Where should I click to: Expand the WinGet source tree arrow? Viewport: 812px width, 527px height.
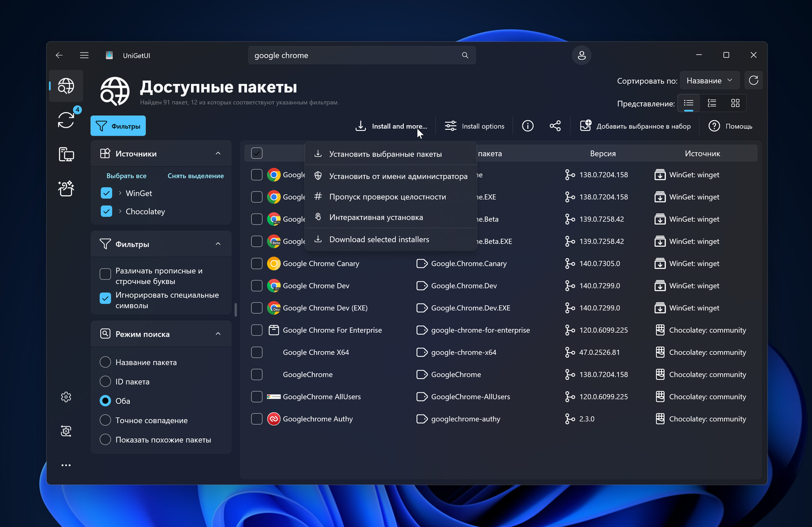point(120,193)
